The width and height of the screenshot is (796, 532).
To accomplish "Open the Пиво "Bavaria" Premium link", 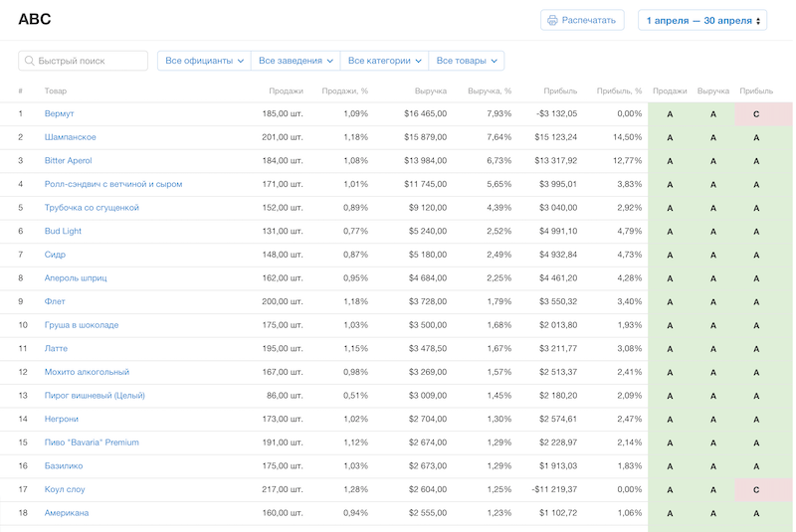I will 92,443.
